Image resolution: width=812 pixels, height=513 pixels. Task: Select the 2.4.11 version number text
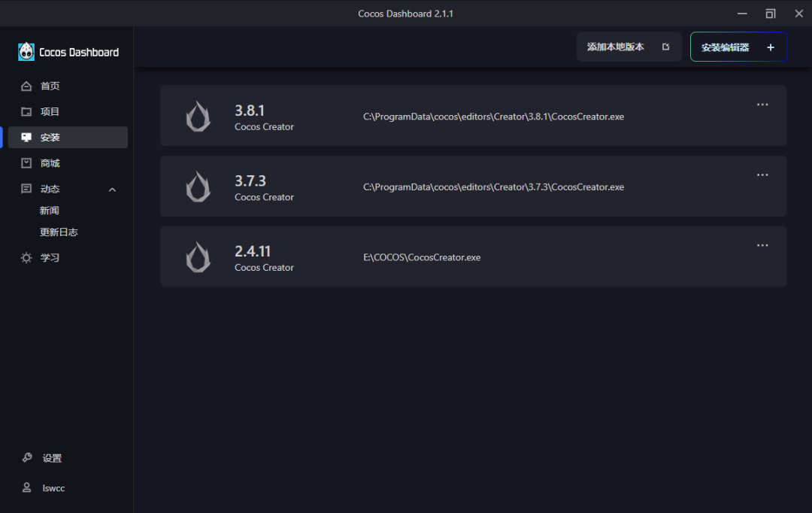click(x=253, y=251)
